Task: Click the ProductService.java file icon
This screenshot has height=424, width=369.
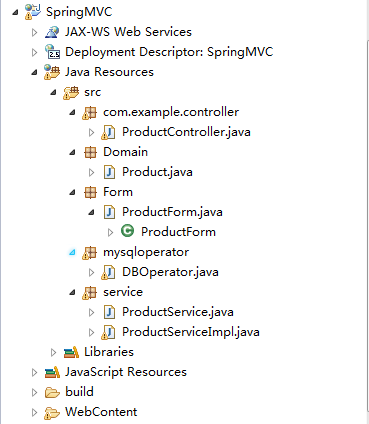Action: (109, 312)
